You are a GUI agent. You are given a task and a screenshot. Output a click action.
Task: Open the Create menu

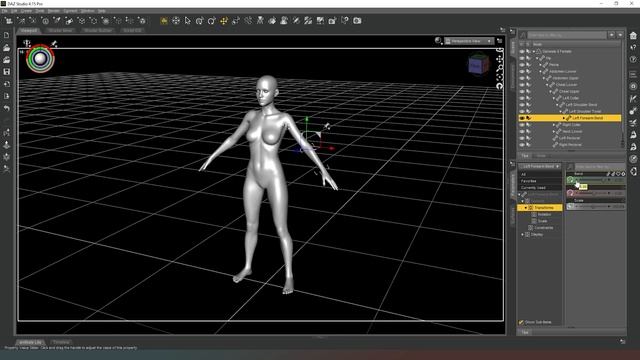pyautogui.click(x=26, y=11)
